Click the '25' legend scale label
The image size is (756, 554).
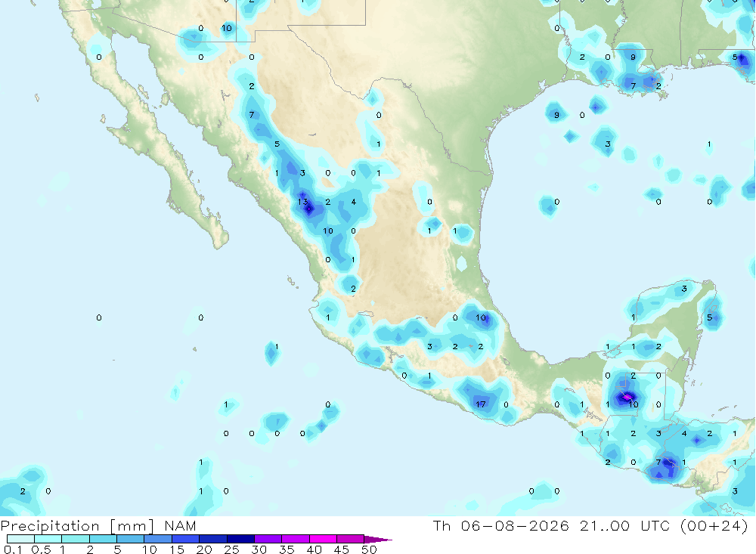point(231,549)
